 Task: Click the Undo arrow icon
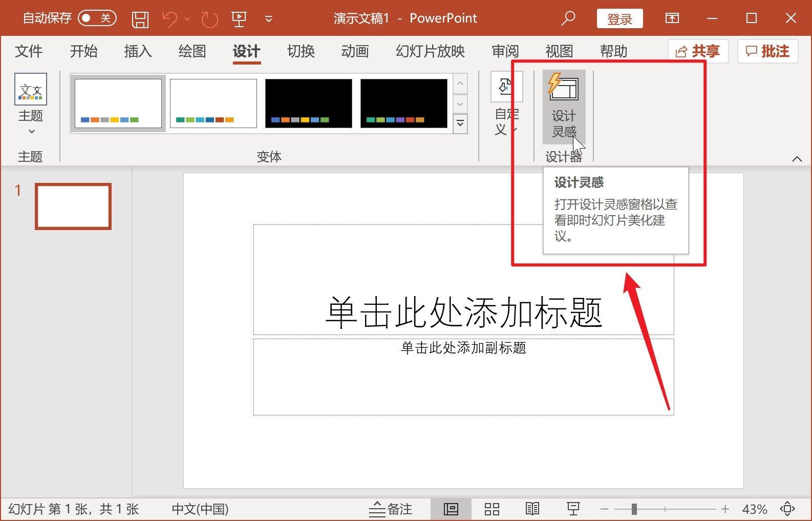[x=169, y=19]
